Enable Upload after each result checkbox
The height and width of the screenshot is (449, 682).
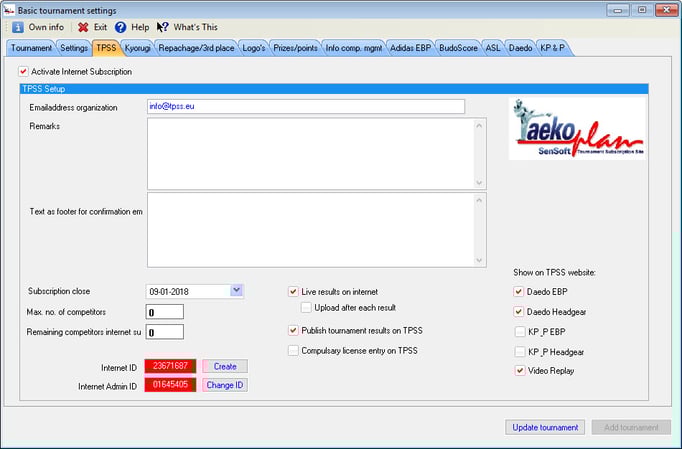coord(306,308)
